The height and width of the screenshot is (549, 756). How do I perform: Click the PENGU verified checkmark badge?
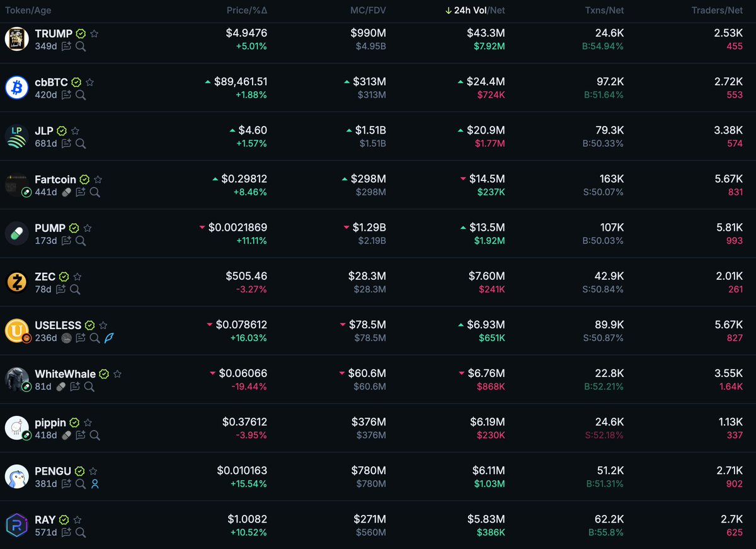(x=79, y=471)
